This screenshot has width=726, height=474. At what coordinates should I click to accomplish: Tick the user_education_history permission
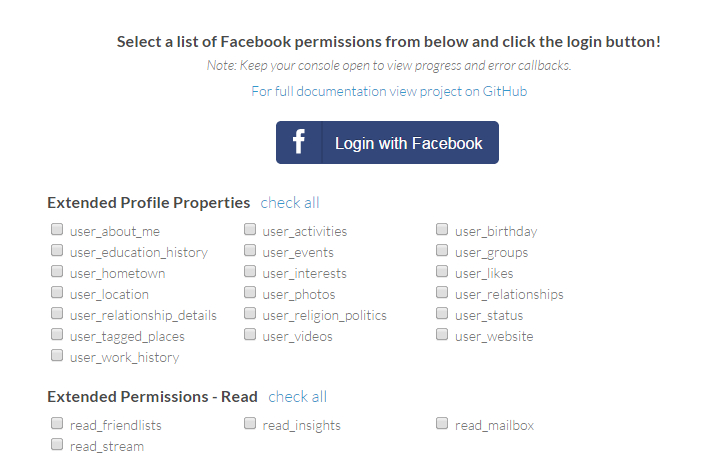click(57, 251)
